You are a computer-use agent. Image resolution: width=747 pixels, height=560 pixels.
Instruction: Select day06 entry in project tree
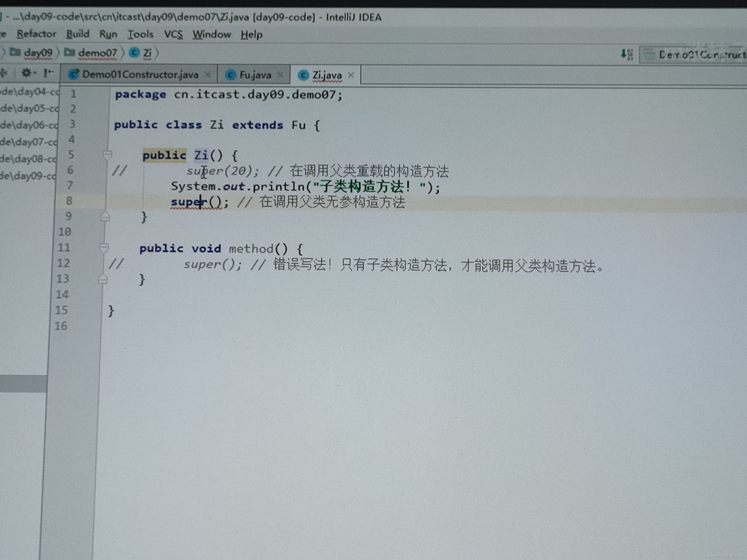coord(29,125)
